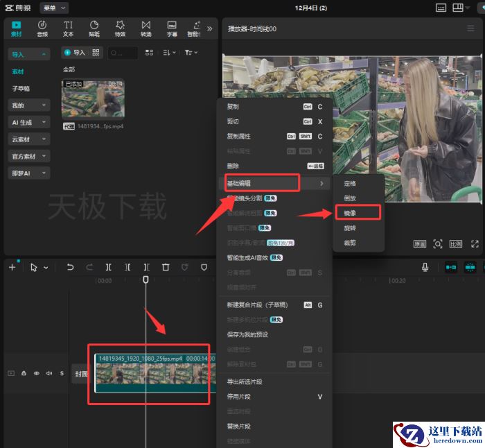Delete left of playhead with trim-left icon
The height and width of the screenshot is (448, 485).
(x=127, y=267)
